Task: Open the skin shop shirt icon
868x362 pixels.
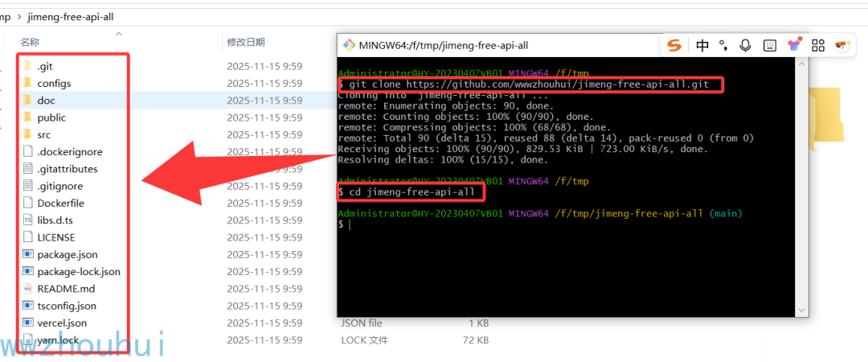Action: pyautogui.click(x=794, y=44)
